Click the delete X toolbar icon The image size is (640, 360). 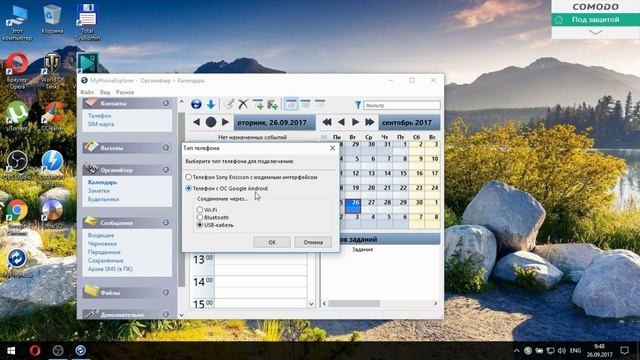click(243, 104)
